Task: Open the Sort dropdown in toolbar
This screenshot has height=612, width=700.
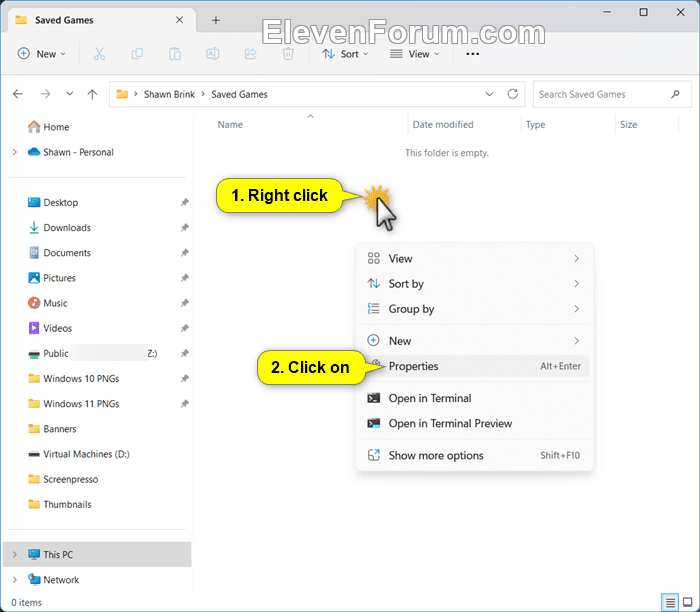Action: [345, 54]
